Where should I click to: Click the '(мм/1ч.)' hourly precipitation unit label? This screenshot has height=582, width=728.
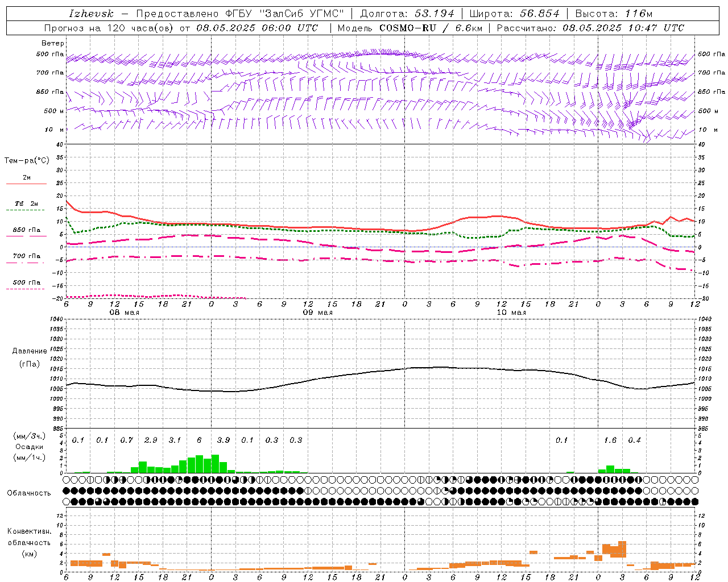30,458
